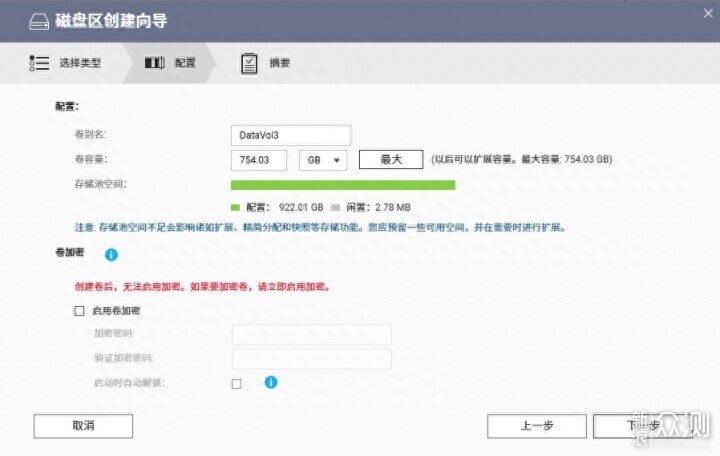Click the Configure step partition icon
Image resolution: width=720 pixels, height=456 pixels.
[x=154, y=63]
